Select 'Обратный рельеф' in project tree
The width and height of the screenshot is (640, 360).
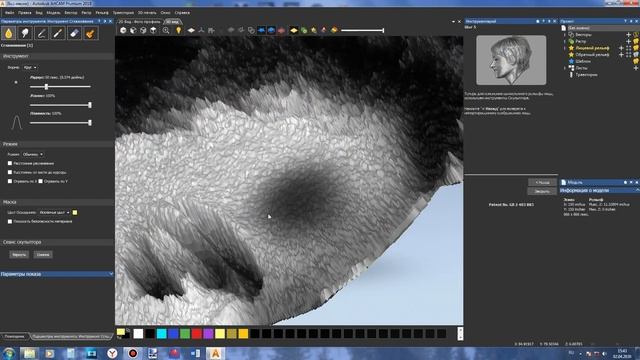[592, 54]
